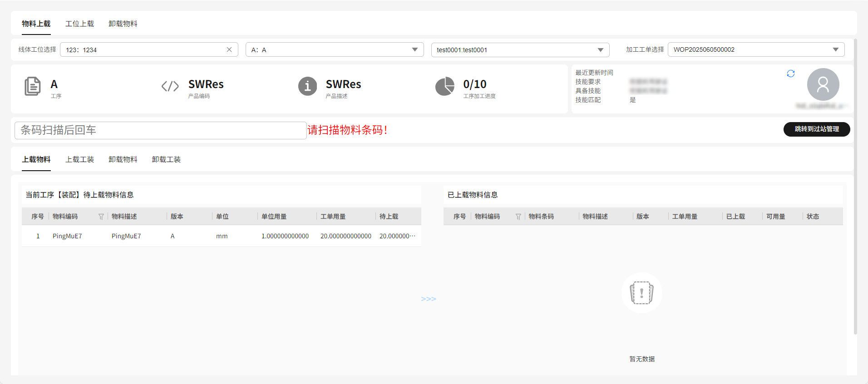
Task: Click the 状态 column header
Action: tap(813, 217)
